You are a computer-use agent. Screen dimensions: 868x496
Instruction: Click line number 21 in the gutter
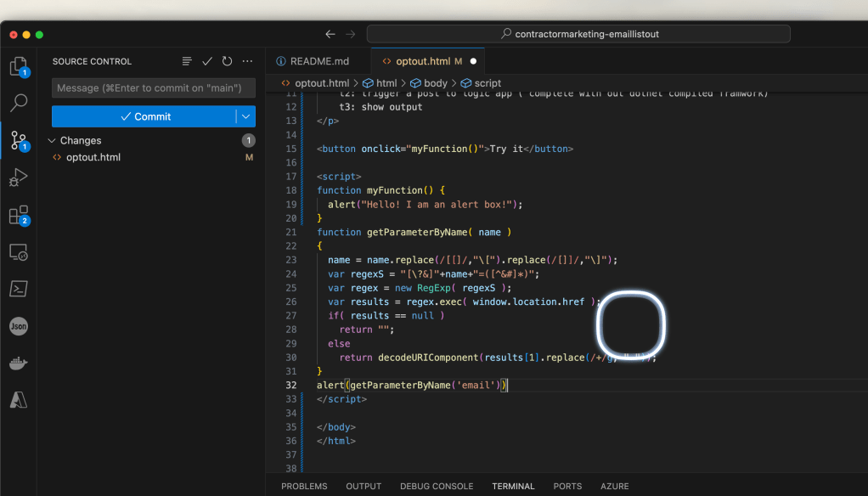tap(291, 233)
